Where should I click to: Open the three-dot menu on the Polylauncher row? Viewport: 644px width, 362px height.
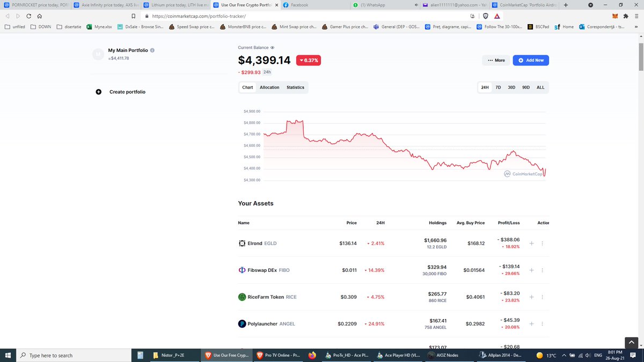(x=542, y=324)
